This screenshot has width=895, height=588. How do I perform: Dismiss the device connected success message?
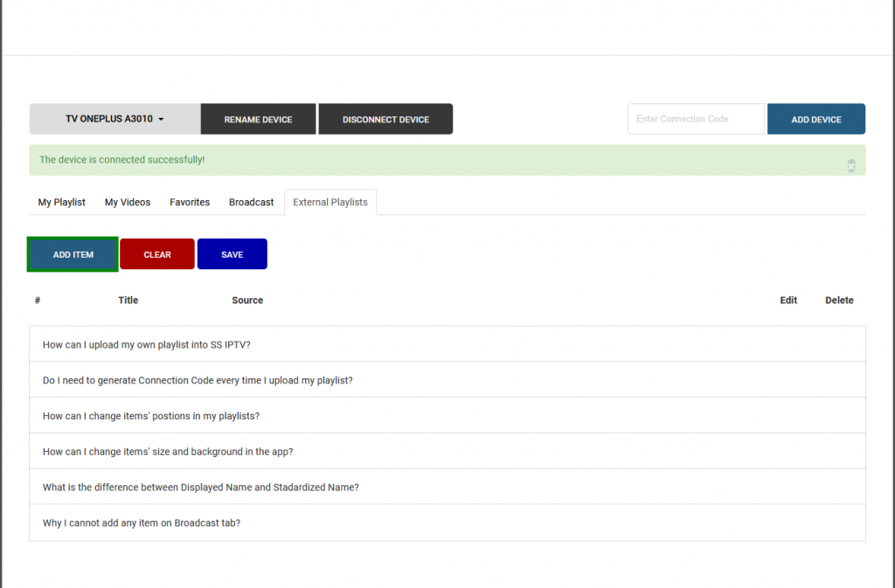[x=851, y=166]
